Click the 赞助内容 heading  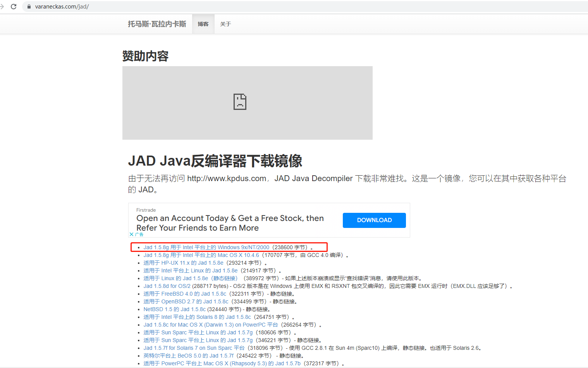pos(145,56)
